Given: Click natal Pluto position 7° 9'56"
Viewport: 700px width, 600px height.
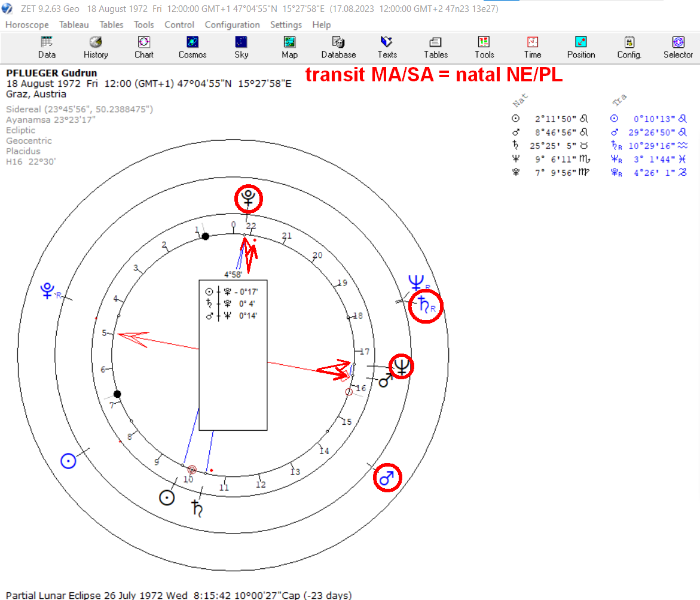Looking at the screenshot, I should tap(555, 172).
